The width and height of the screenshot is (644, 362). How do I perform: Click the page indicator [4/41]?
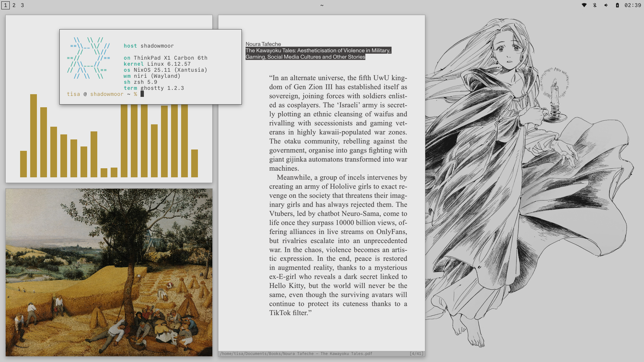(416, 354)
